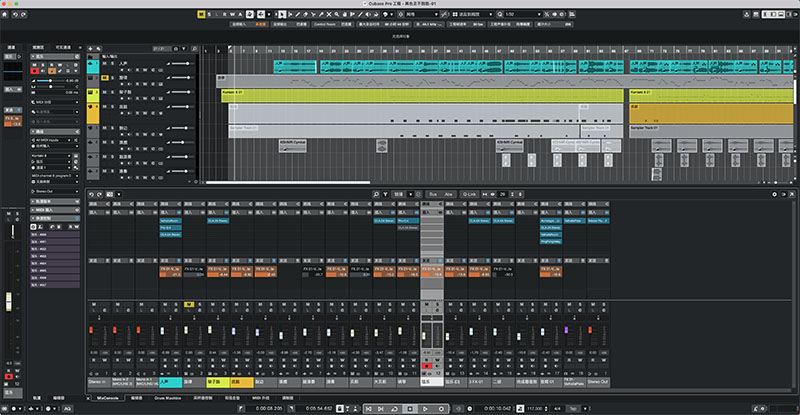
Task: Click the Q-Link button
Action: coord(469,194)
